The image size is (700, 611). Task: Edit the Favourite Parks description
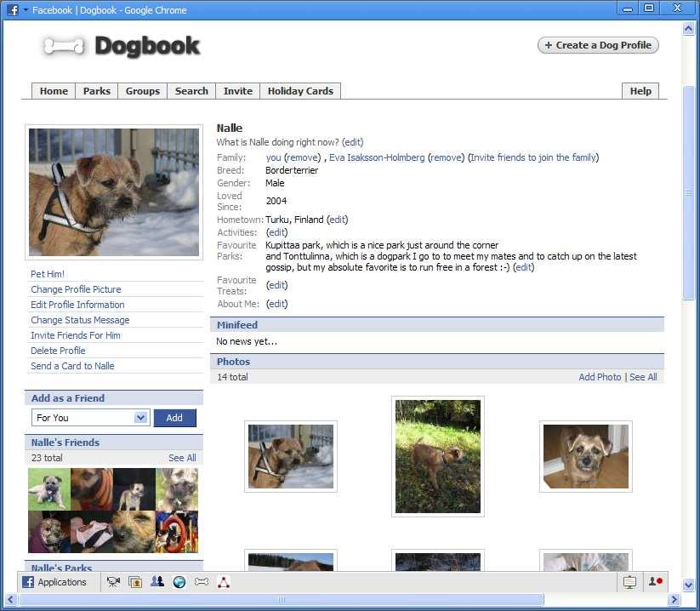click(524, 267)
